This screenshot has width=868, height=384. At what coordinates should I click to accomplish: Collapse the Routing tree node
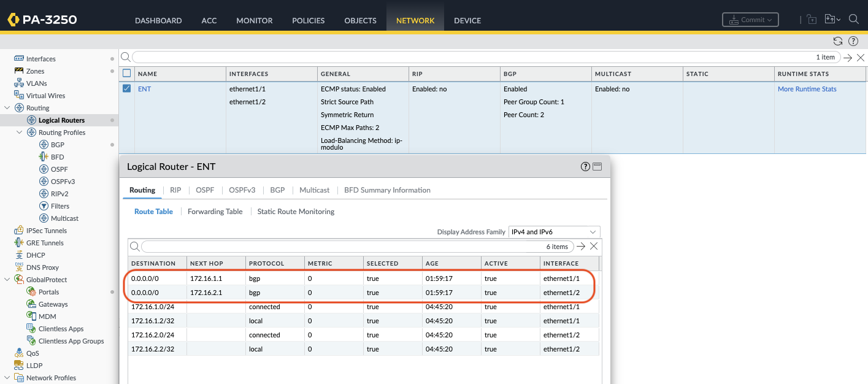tap(7, 108)
